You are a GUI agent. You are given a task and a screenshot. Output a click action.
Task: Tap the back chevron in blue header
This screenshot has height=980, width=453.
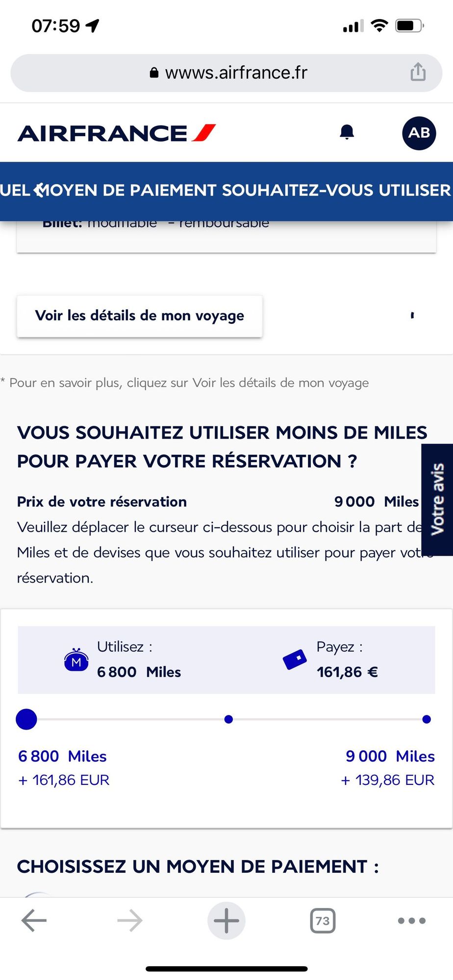(39, 190)
